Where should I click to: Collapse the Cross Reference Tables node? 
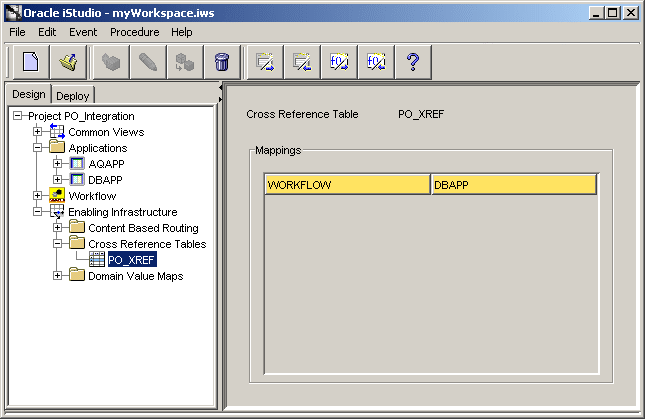tap(58, 244)
